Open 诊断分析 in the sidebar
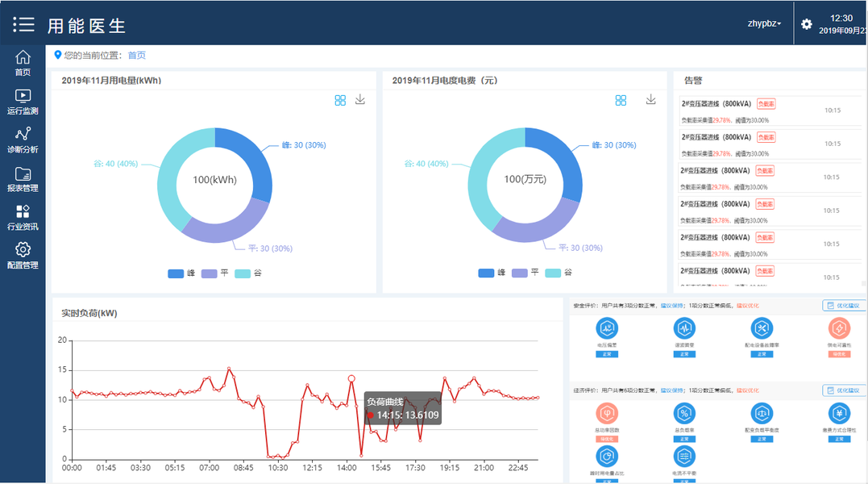 [23, 140]
